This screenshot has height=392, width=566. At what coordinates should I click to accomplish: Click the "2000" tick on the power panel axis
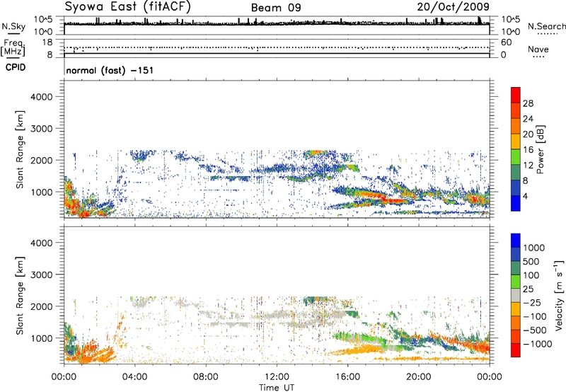point(41,161)
